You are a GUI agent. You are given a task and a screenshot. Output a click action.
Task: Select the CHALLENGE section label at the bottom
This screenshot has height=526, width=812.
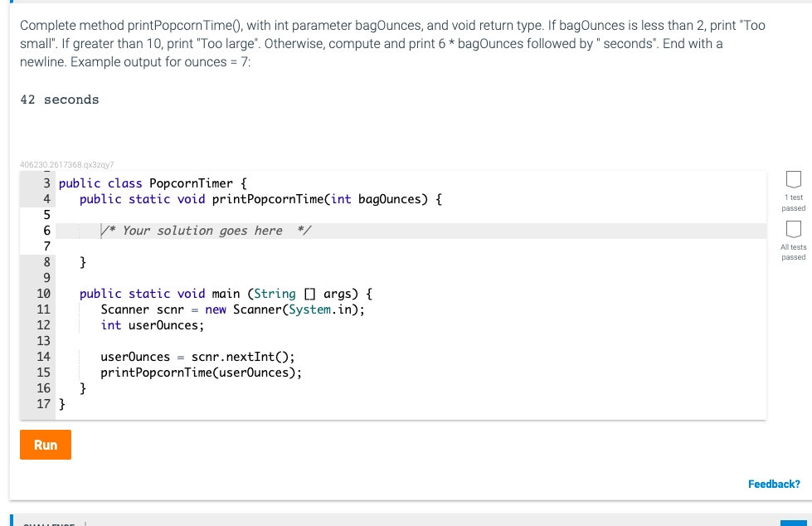(51, 523)
